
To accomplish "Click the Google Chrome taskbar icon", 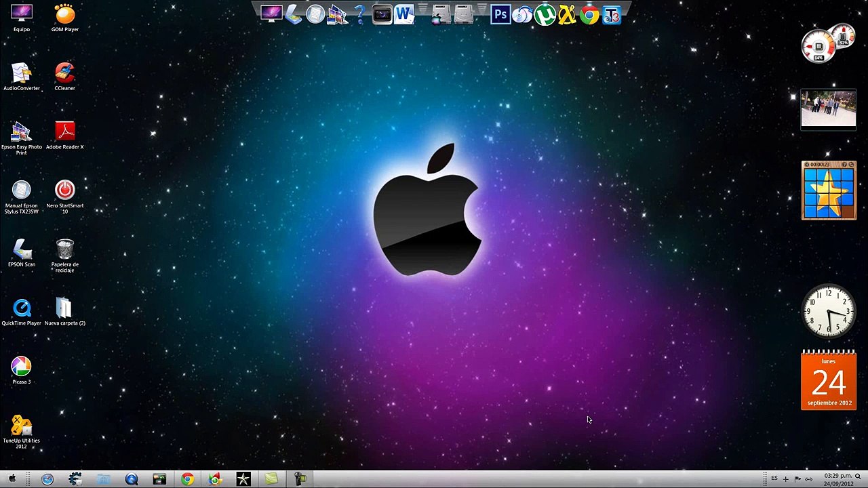I will [187, 479].
